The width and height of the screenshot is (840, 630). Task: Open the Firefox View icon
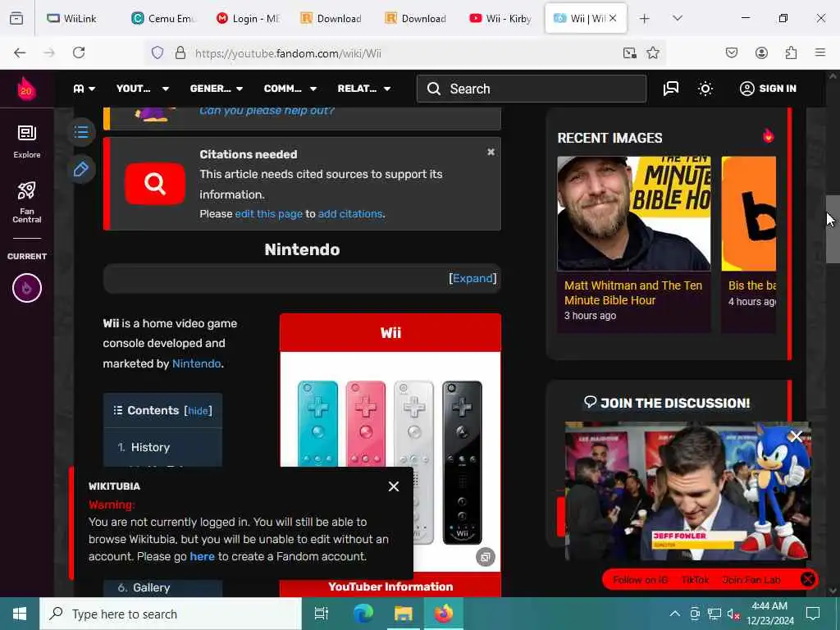(16, 18)
